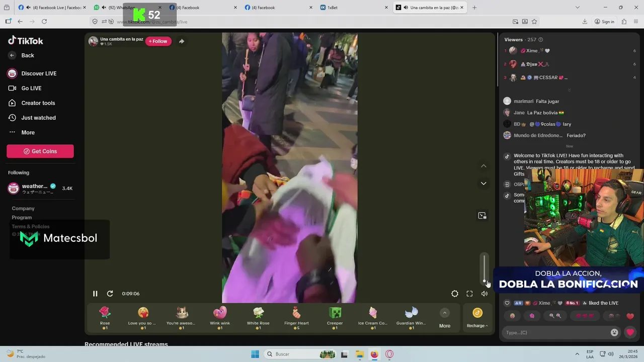The width and height of the screenshot is (644, 362).
Task: Send the Creeper gift
Action: tap(335, 318)
